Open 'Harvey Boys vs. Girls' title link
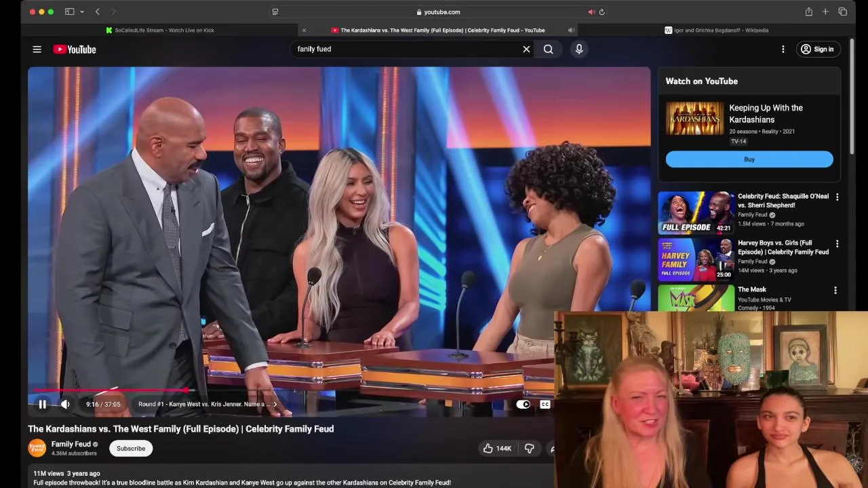Image resolution: width=868 pixels, height=488 pixels. coord(783,247)
